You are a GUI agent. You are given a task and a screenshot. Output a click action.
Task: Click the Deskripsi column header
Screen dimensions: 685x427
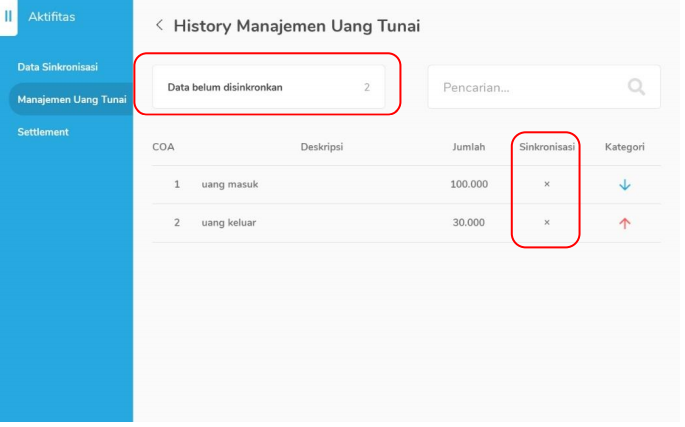(x=322, y=147)
